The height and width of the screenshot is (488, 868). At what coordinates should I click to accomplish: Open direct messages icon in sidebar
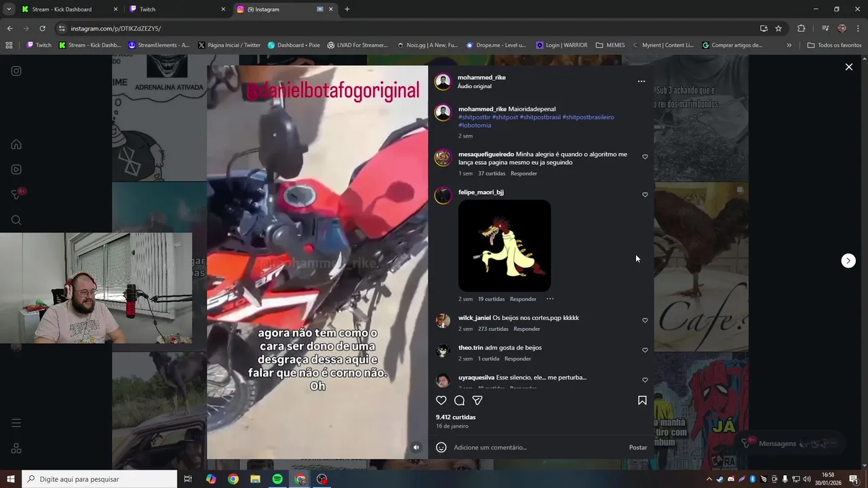click(16, 195)
